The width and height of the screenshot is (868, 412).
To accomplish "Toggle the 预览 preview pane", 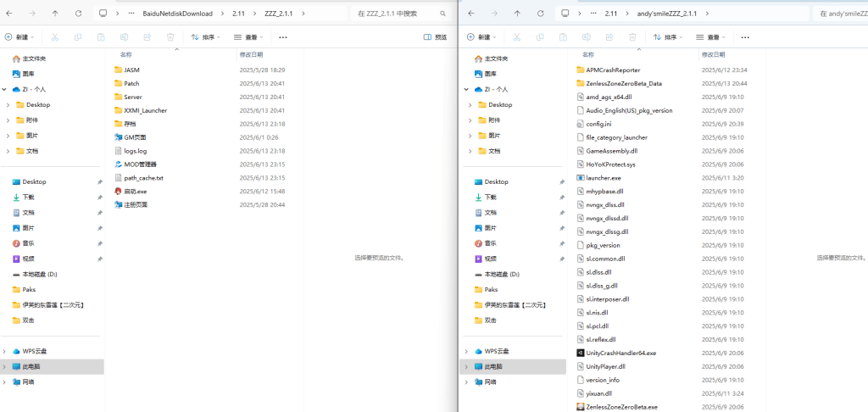I will click(x=435, y=37).
